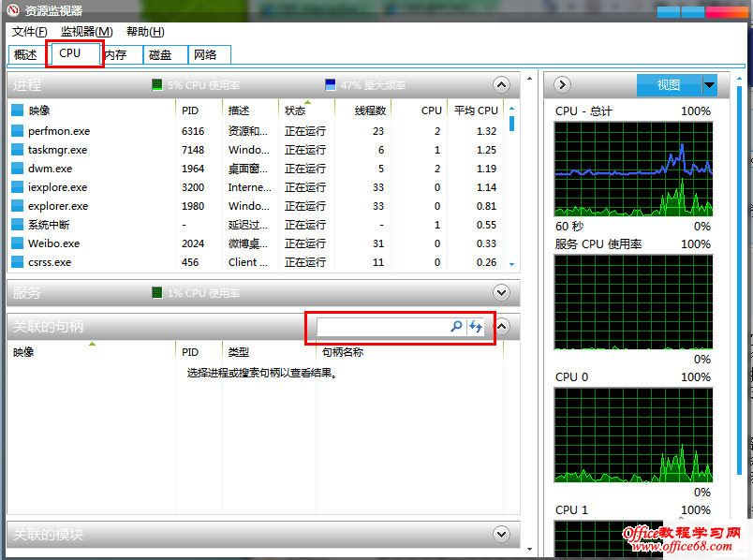Expand the 服务 services section
Viewport: 753px width, 560px height.
tap(501, 292)
